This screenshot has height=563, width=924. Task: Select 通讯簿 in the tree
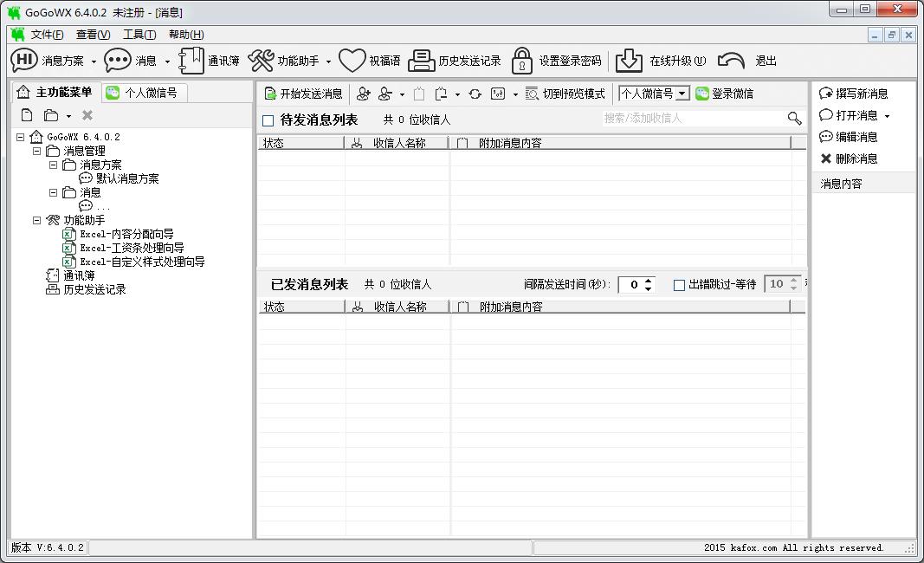click(x=79, y=275)
